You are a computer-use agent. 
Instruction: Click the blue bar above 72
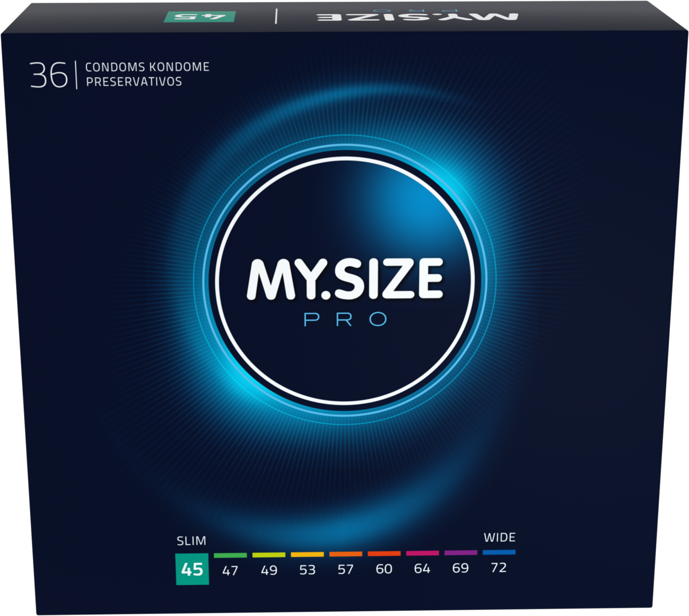[x=499, y=552]
